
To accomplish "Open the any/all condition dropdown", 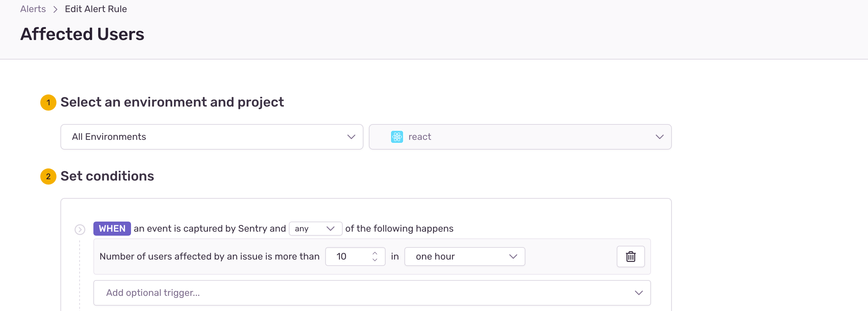I will 315,228.
